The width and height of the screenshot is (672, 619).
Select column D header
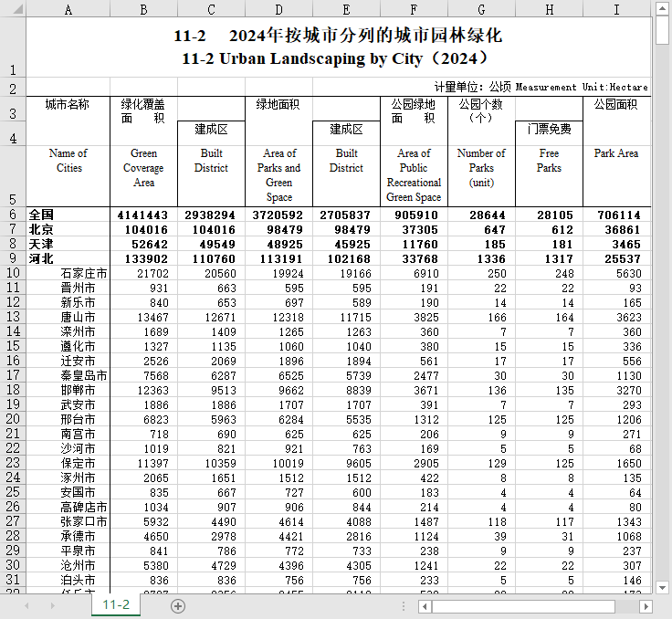279,9
